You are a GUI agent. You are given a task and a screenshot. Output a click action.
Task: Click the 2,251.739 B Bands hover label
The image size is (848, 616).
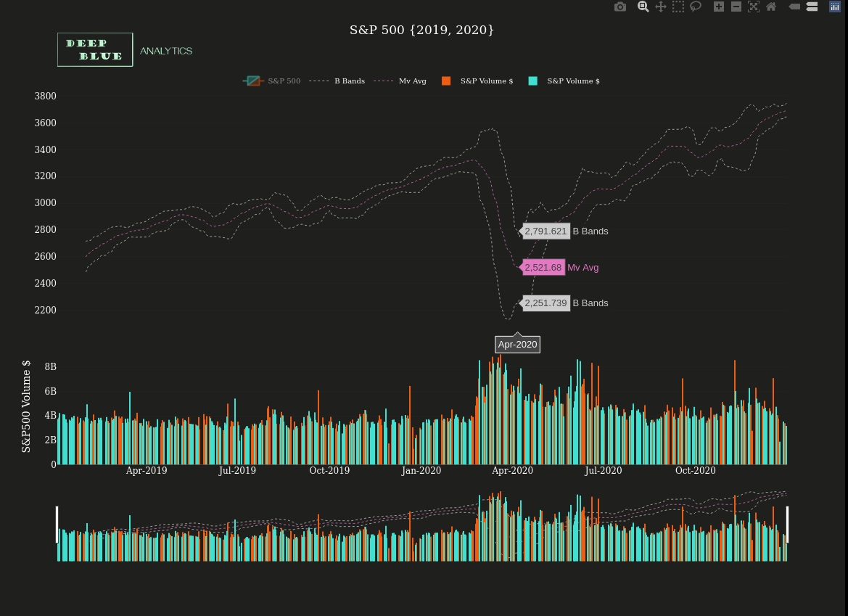pyautogui.click(x=546, y=303)
